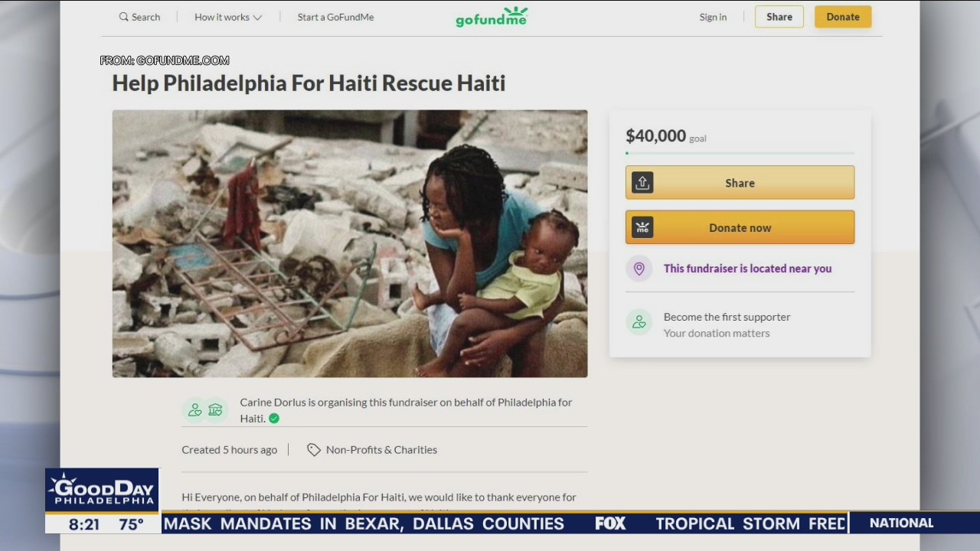Screen dimensions: 980x551
Task: Expand the How it works menu
Action: [x=228, y=17]
